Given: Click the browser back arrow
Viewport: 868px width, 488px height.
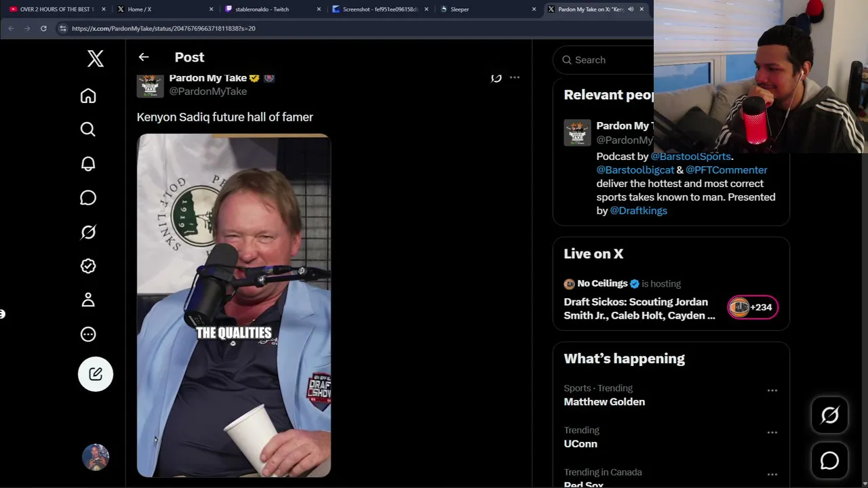Looking at the screenshot, I should [x=11, y=28].
